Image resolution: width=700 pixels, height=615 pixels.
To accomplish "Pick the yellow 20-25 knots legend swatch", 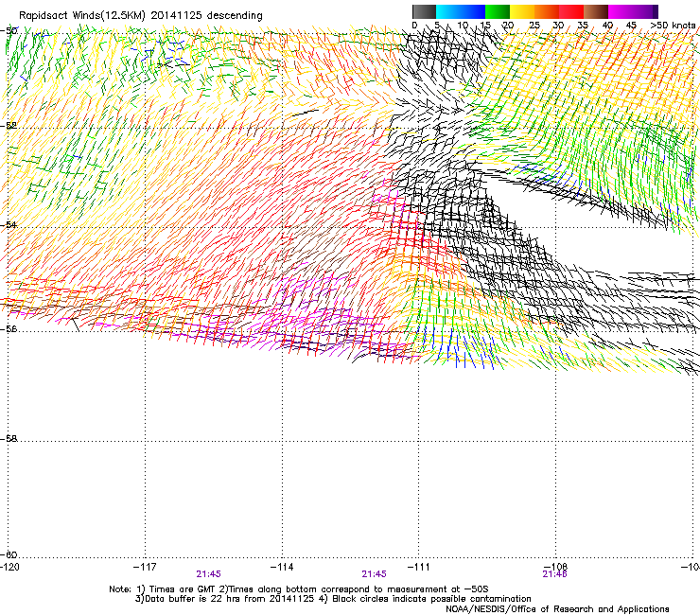I will [x=522, y=11].
